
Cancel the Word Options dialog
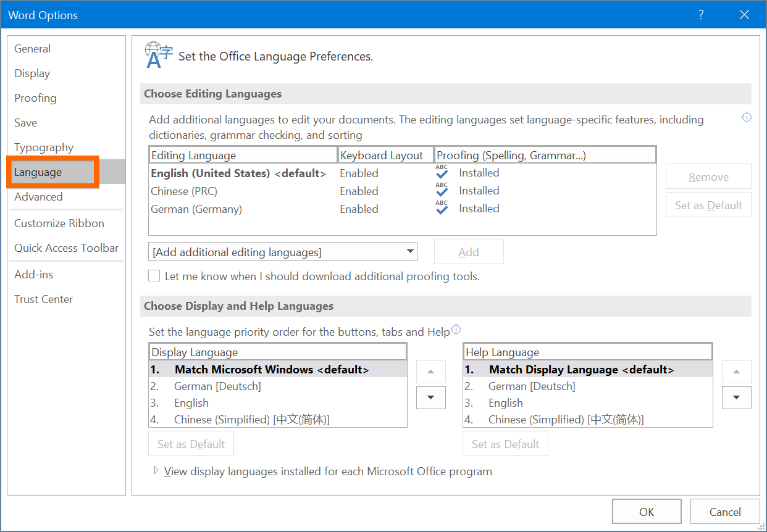(724, 512)
